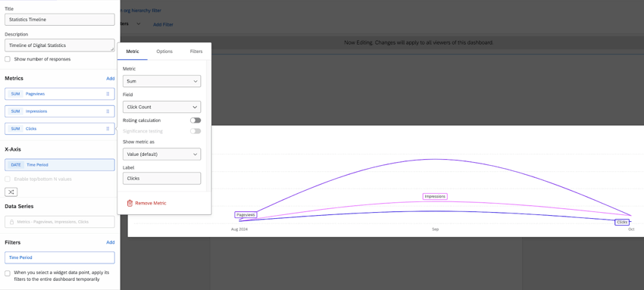Screen dimensions: 644x290
Task: Click into the Title input field
Action: (x=60, y=19)
